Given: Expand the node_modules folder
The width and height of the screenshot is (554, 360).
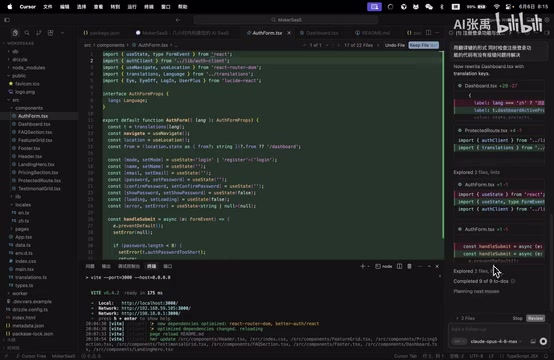Looking at the screenshot, I should tap(28, 67).
